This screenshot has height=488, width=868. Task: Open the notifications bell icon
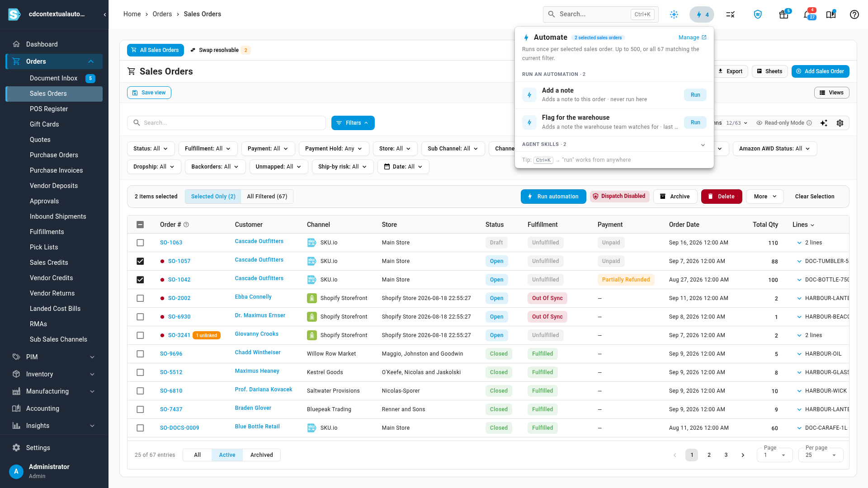pos(808,14)
